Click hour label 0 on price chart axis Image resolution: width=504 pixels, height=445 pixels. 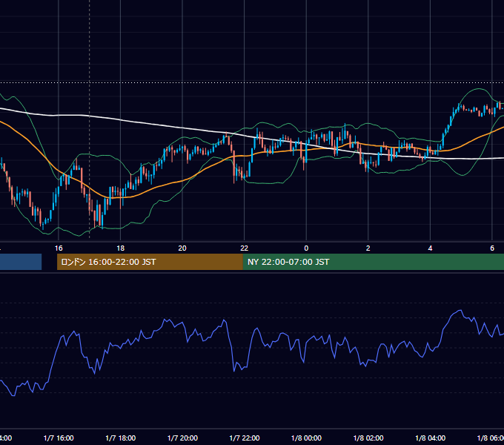(x=306, y=248)
